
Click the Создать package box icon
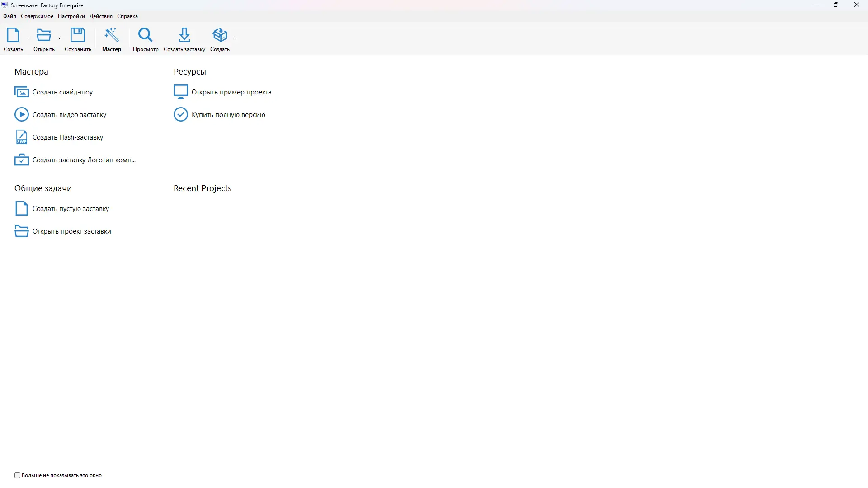click(x=220, y=35)
